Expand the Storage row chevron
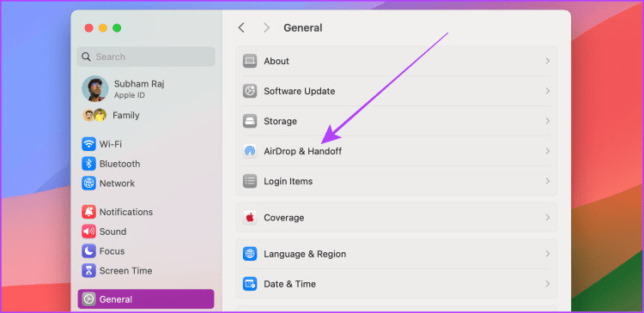Image resolution: width=644 pixels, height=313 pixels. point(548,121)
